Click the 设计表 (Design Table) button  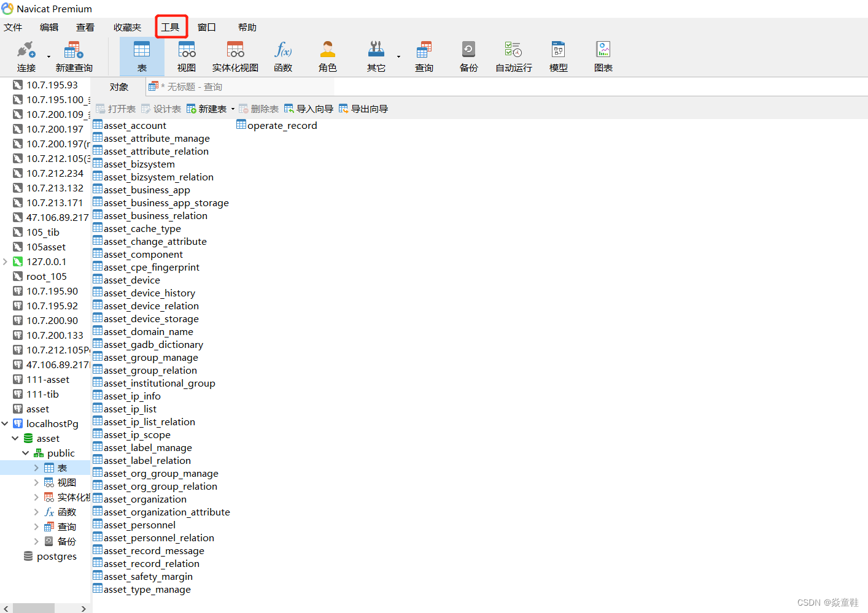tap(161, 109)
